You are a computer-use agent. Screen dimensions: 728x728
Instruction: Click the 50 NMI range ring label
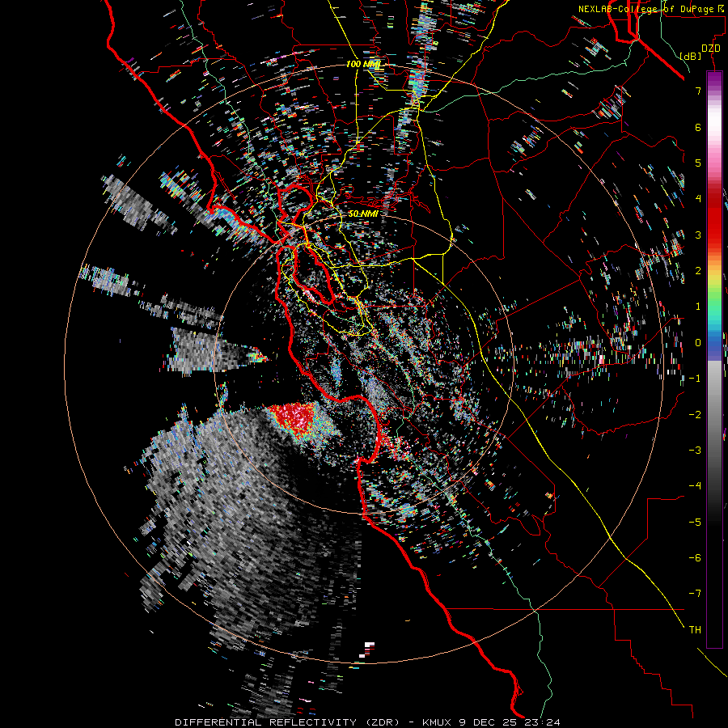pos(363,214)
